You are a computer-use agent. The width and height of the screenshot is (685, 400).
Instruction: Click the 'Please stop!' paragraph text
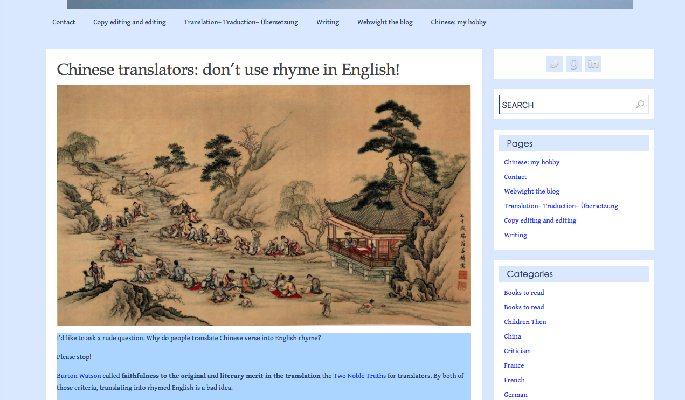[x=74, y=357]
